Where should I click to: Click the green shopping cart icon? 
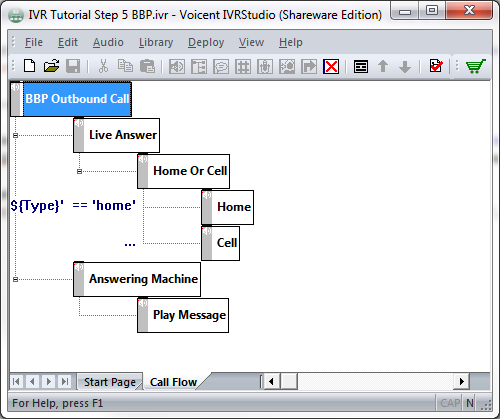pyautogui.click(x=476, y=66)
